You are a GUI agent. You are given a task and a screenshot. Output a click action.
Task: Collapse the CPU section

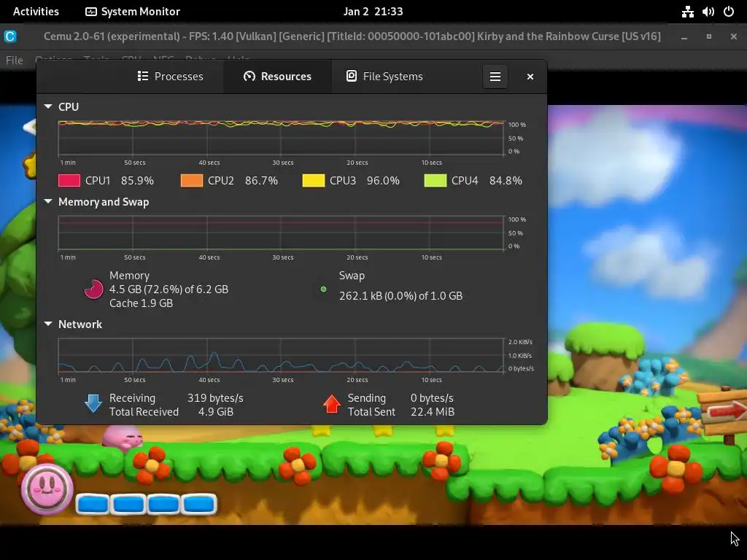(x=48, y=106)
